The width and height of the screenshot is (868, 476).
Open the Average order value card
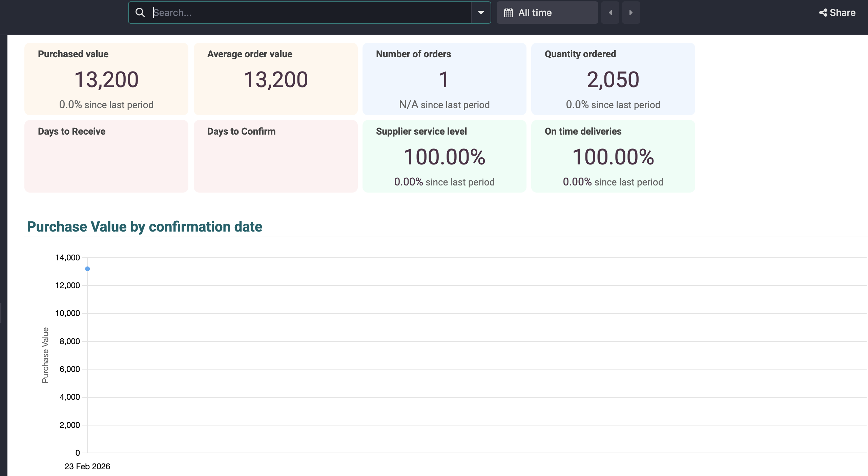click(276, 79)
